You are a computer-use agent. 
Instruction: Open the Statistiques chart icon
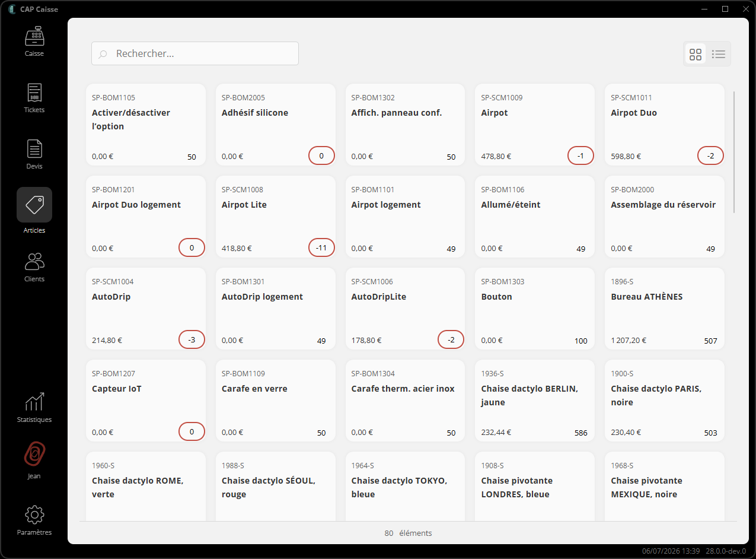(34, 402)
